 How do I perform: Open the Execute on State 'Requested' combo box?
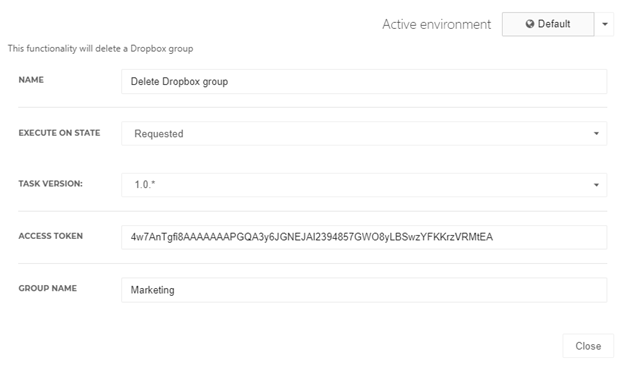pyautogui.click(x=364, y=133)
